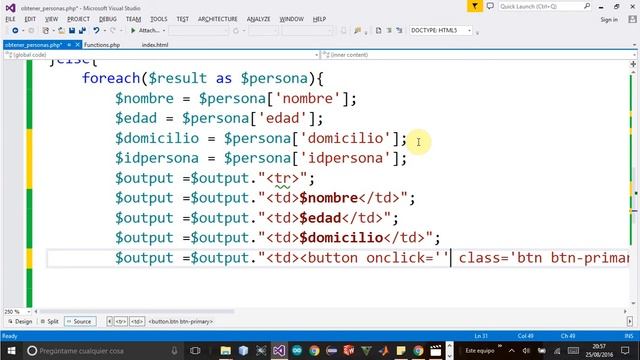Click the New Project toolbar icon
The height and width of the screenshot is (360, 640).
tap(46, 31)
